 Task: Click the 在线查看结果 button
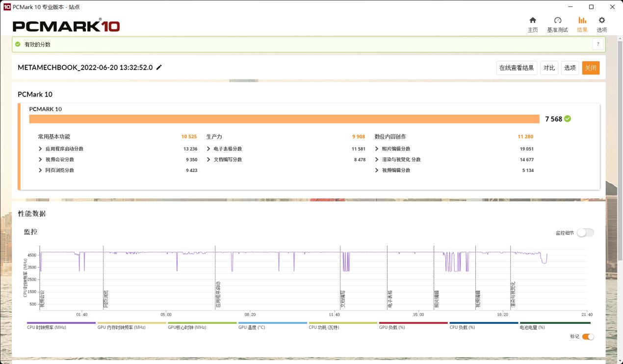(517, 68)
